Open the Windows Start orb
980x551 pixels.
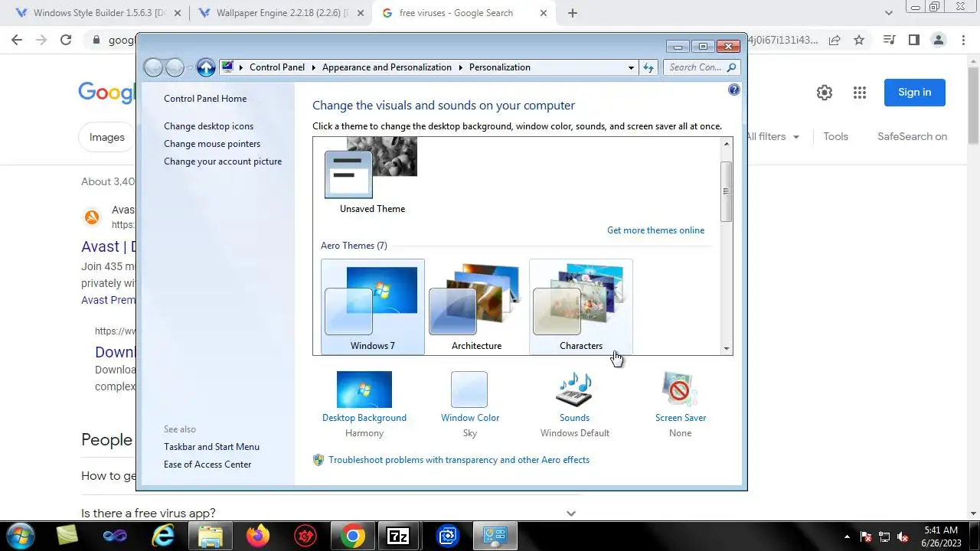tap(21, 536)
